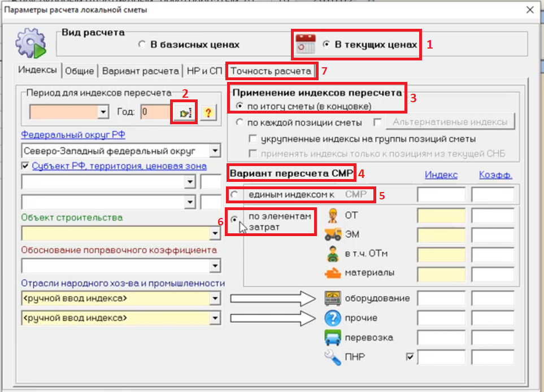
Task: Choose 'по каждой позиции сметы' option
Action: (x=240, y=122)
